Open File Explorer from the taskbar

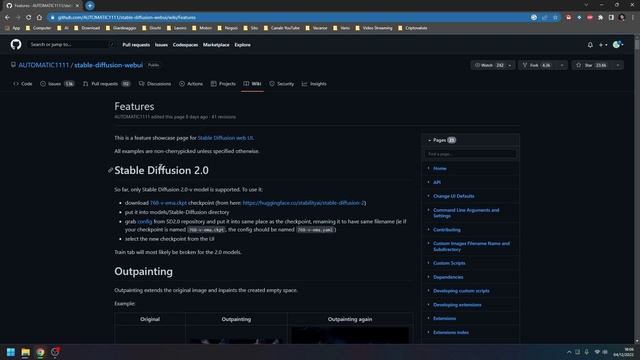pyautogui.click(x=25, y=352)
